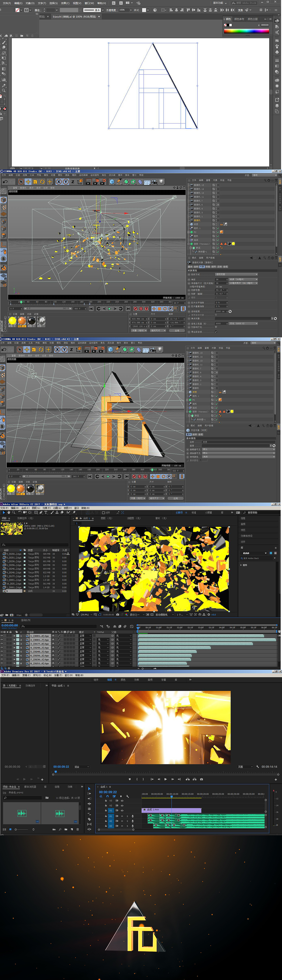Open After Effects 活动摄像机 view dropdown

[x=165, y=614]
